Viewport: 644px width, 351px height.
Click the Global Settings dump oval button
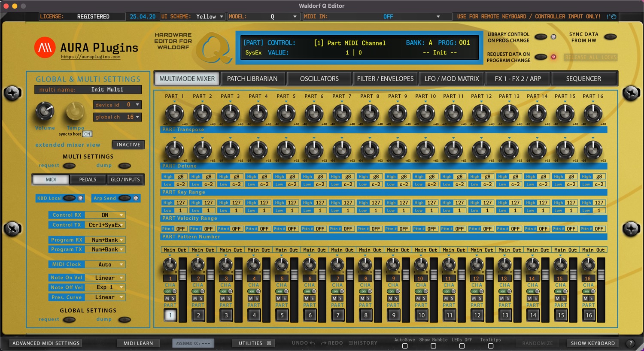125,319
